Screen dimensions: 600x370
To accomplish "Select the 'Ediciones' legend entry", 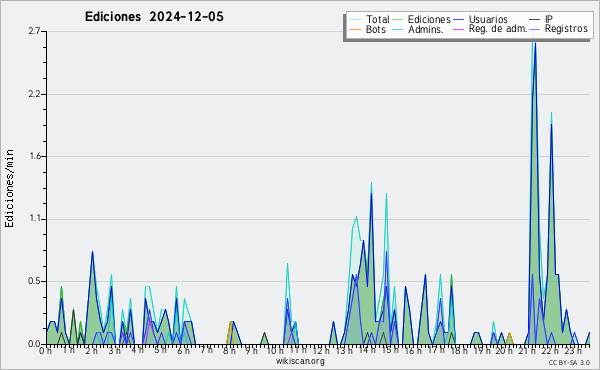I will point(429,19).
